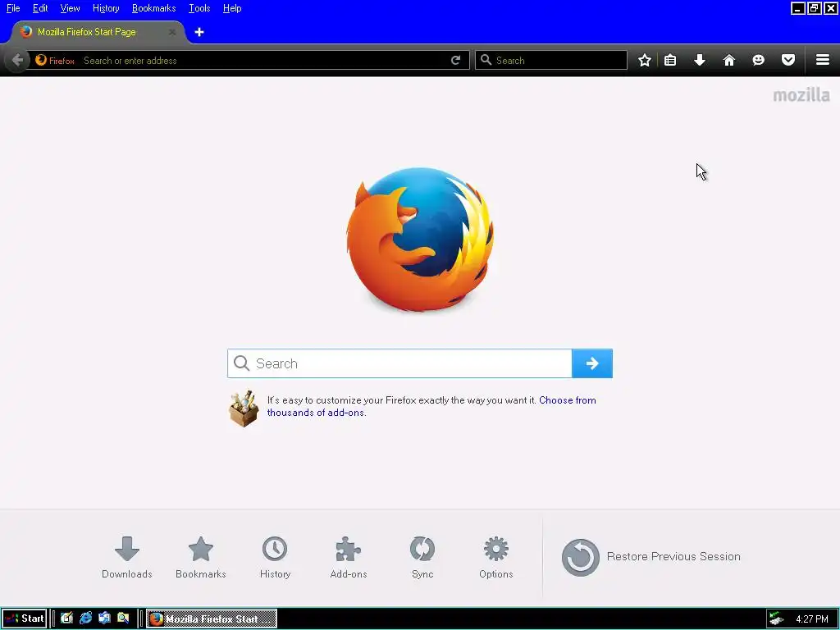This screenshot has width=840, height=630.
Task: Open the Hello chat smiley icon
Action: click(x=758, y=60)
